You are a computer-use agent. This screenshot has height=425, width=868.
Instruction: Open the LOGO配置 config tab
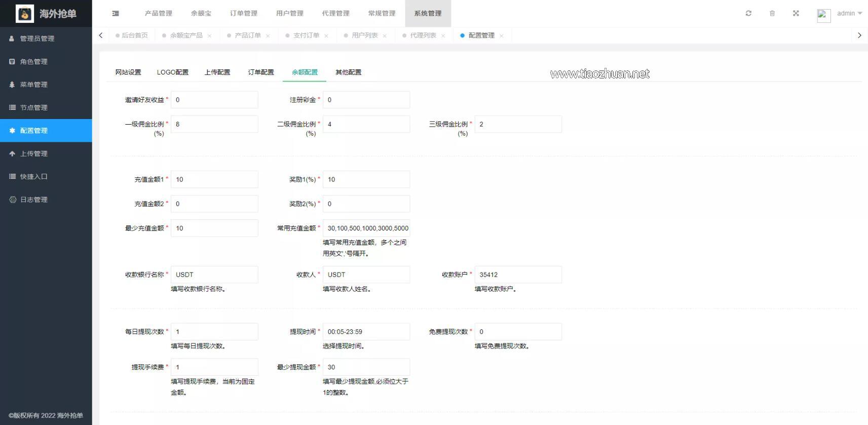(x=173, y=72)
